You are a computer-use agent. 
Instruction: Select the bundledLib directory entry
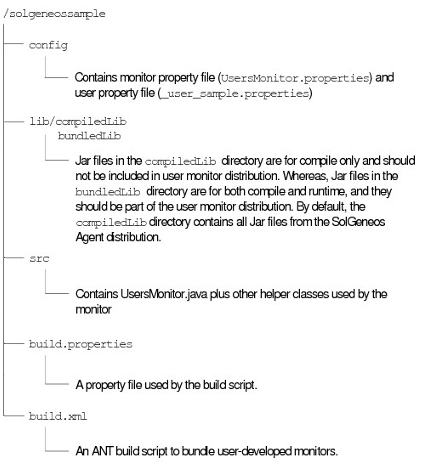(x=89, y=136)
